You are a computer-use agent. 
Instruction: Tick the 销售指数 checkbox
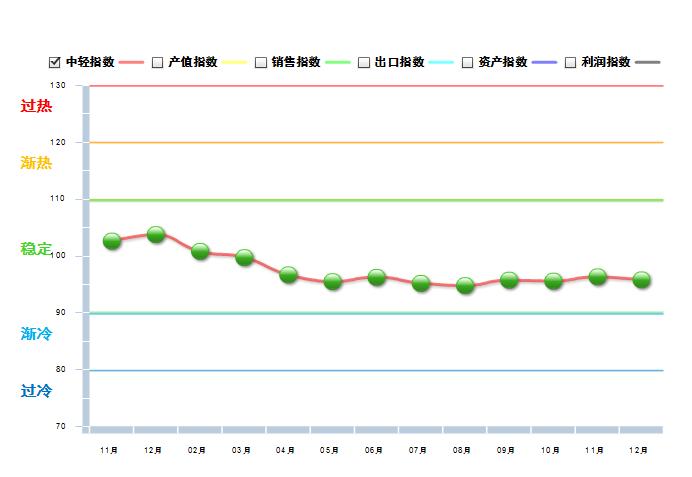point(261,62)
